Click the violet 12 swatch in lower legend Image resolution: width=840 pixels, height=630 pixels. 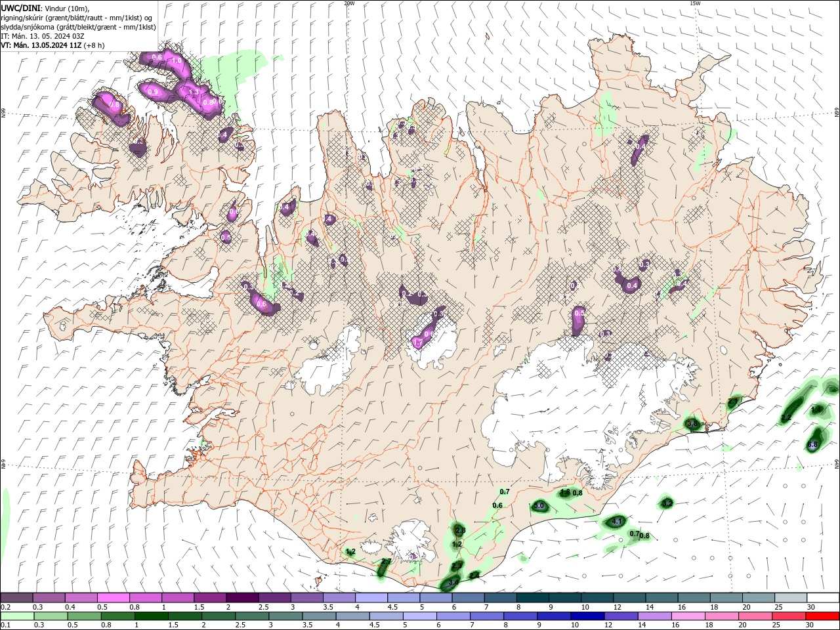pyautogui.click(x=620, y=616)
